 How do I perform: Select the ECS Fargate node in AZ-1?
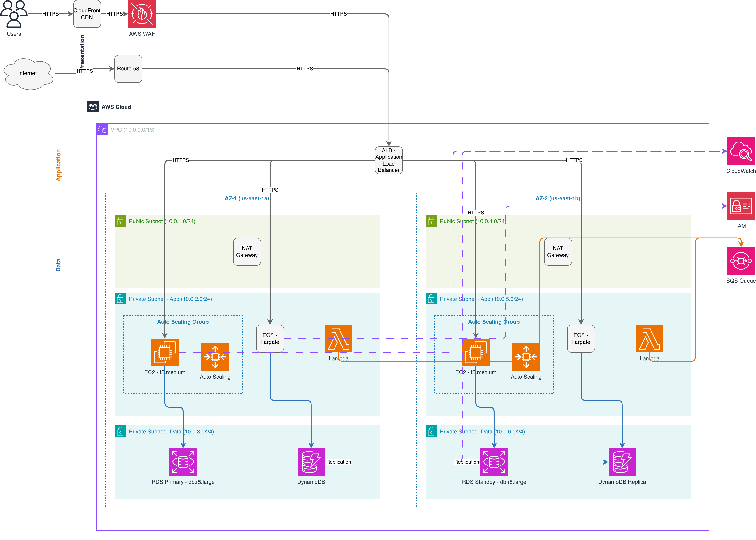click(x=270, y=339)
